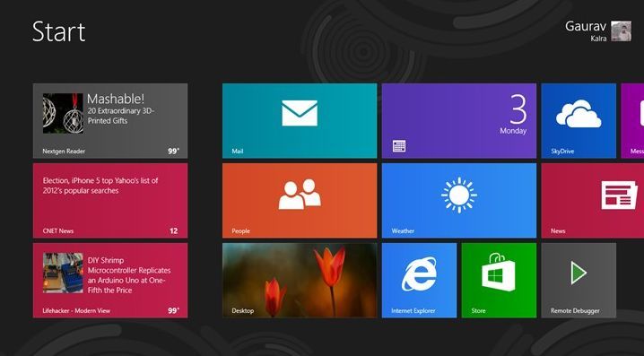Open the Desktop tile with tulips

pos(300,280)
